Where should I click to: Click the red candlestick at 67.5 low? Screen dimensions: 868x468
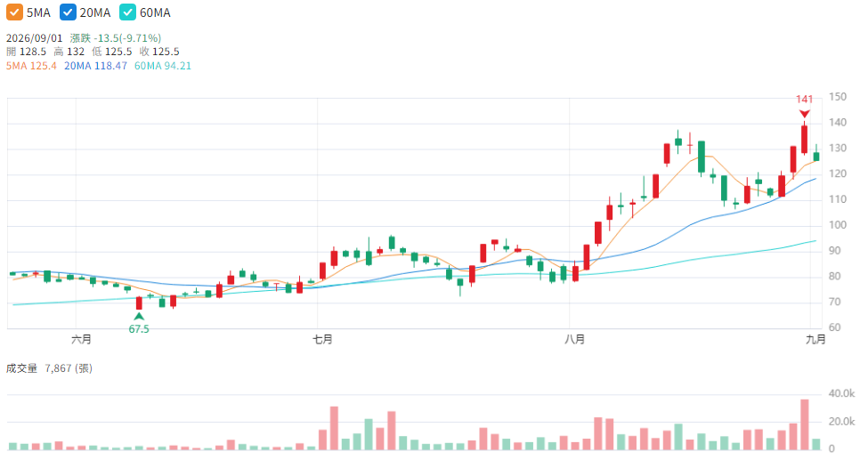(139, 303)
